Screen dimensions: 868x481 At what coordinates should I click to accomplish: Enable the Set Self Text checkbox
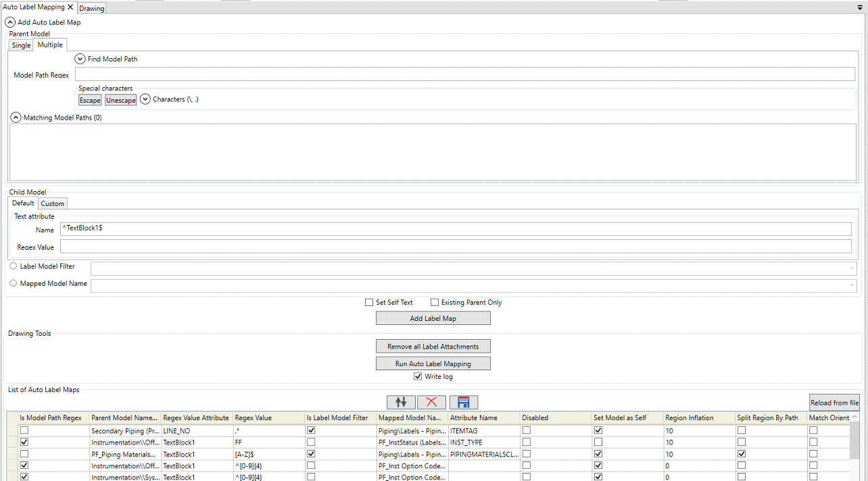369,303
